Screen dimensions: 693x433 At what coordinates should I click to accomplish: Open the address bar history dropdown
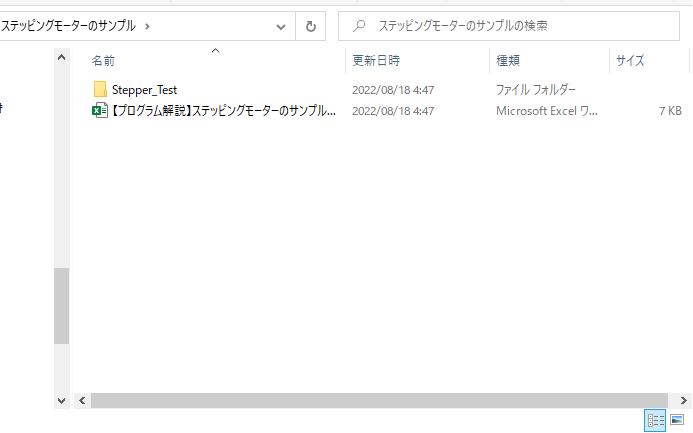[x=284, y=26]
